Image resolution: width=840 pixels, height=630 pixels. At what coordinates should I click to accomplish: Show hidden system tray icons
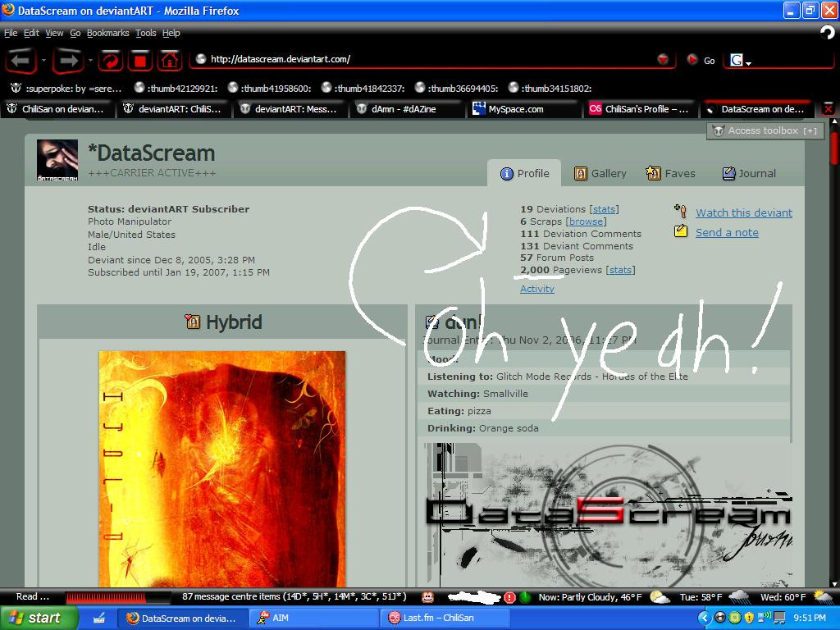tap(704, 619)
